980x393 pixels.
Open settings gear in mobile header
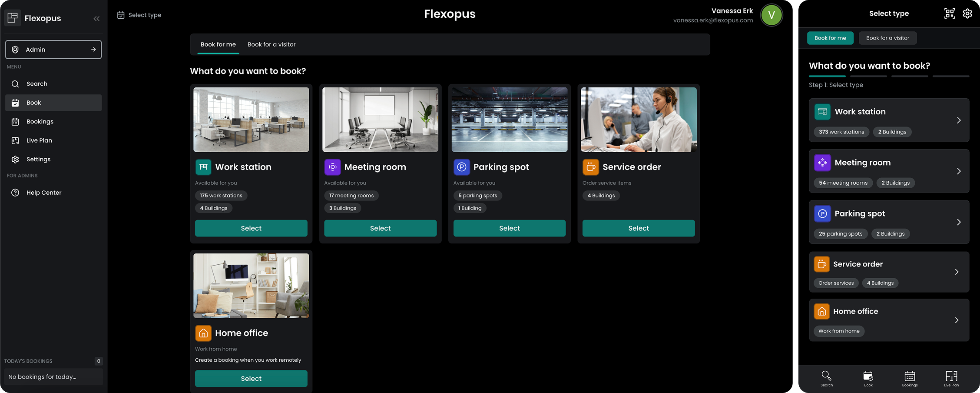967,13
